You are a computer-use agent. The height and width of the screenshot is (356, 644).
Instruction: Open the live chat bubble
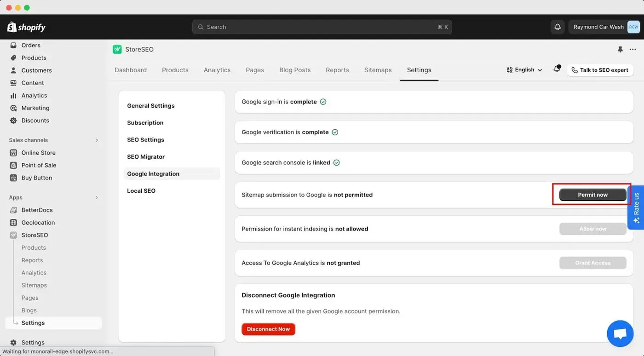[x=620, y=334]
